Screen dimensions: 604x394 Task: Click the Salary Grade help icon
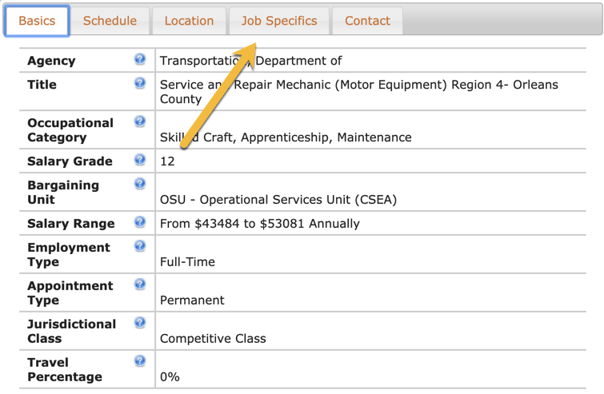coord(140,159)
